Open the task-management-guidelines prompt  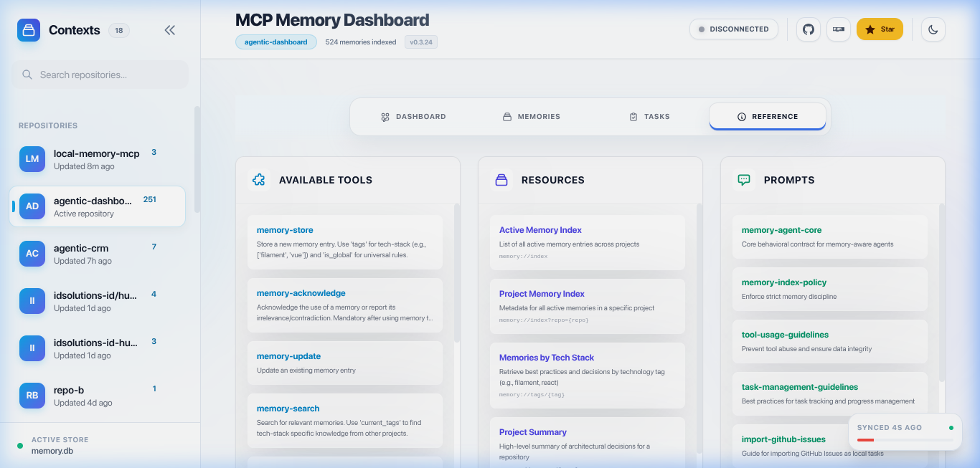830,393
